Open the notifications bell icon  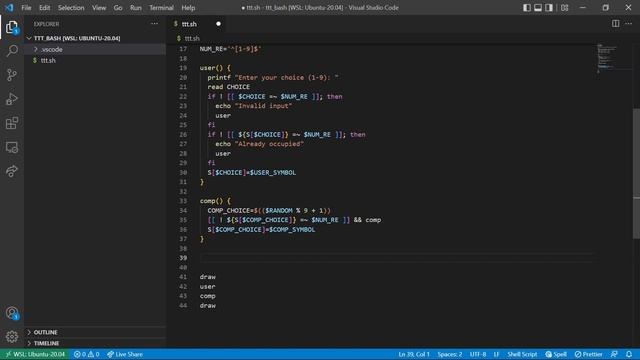pyautogui.click(x=629, y=354)
